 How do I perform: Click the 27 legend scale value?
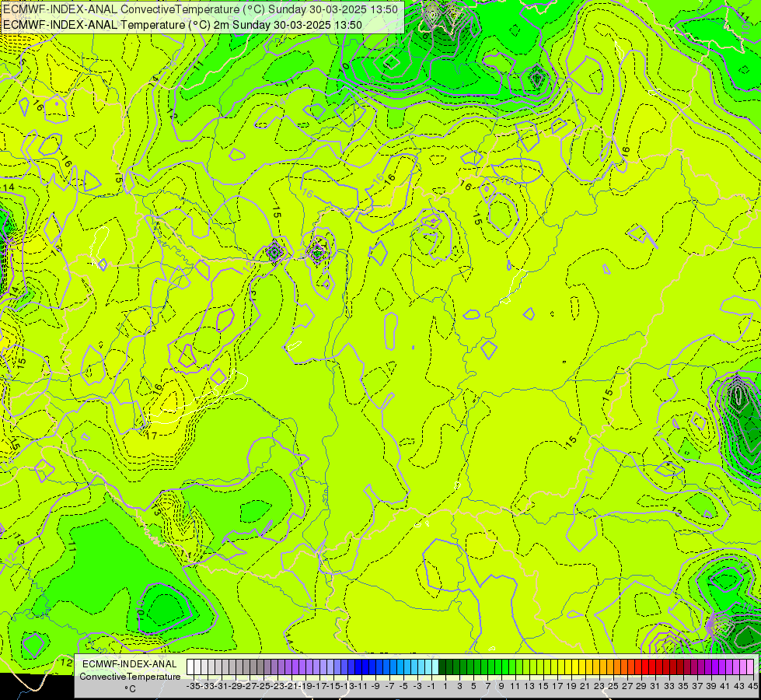click(627, 687)
